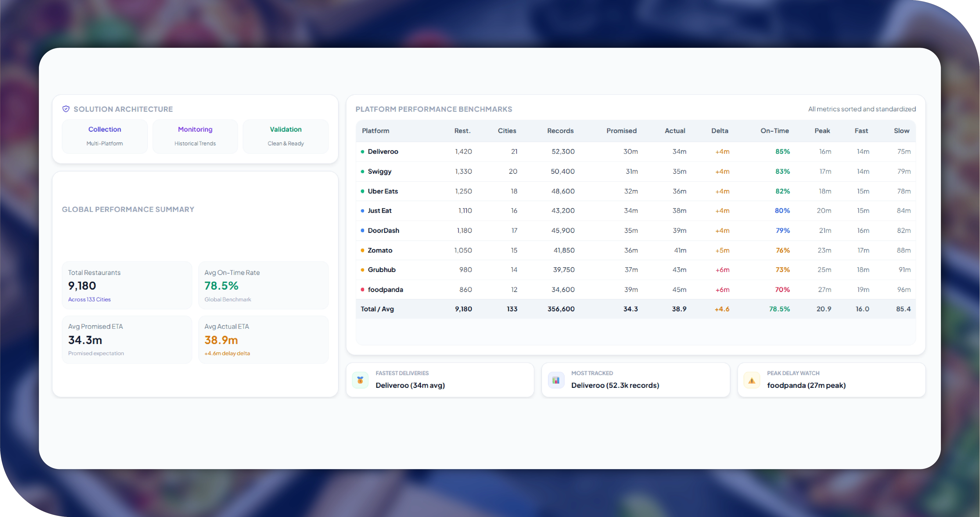The image size is (980, 517).
Task: Select the Collection Multi-Platform card
Action: click(105, 136)
